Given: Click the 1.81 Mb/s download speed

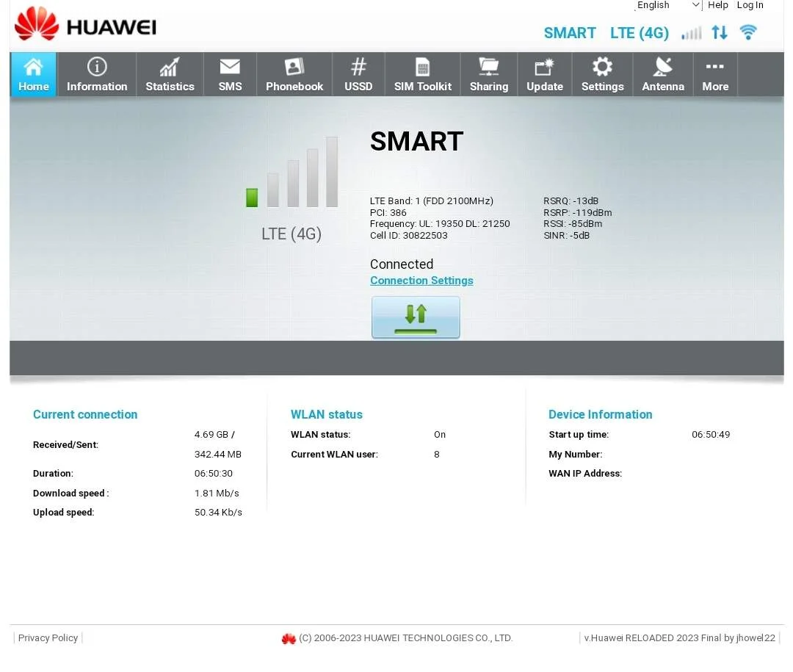Looking at the screenshot, I should 217,493.
